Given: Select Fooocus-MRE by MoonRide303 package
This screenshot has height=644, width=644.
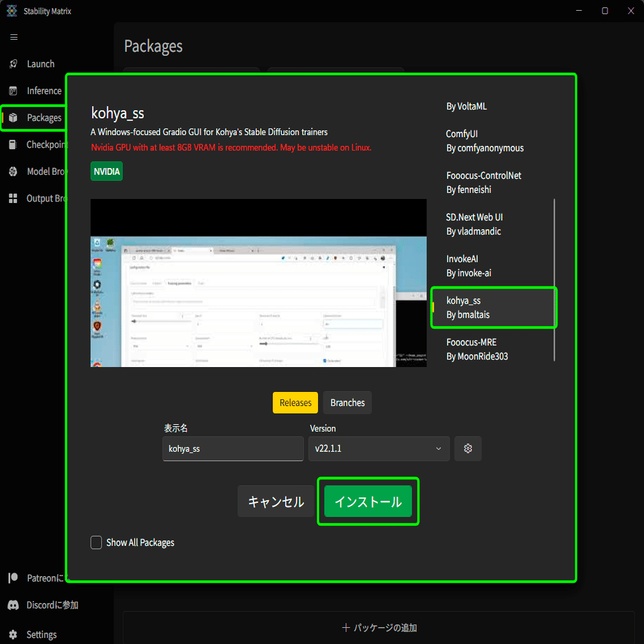Looking at the screenshot, I should 493,349.
